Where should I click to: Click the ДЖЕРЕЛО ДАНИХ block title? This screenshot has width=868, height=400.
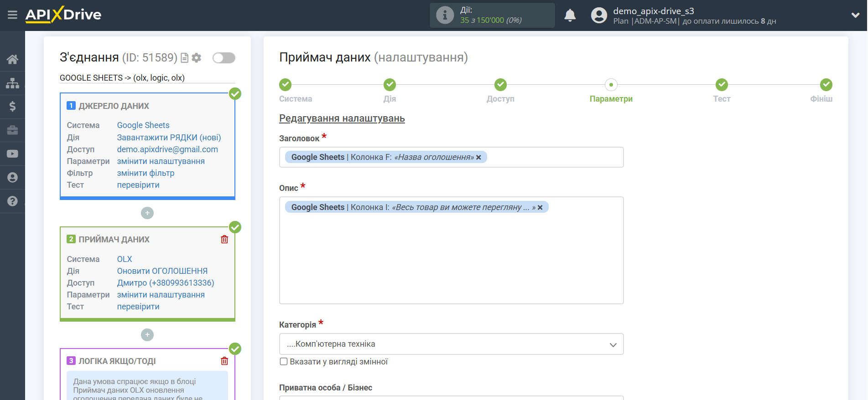point(114,106)
